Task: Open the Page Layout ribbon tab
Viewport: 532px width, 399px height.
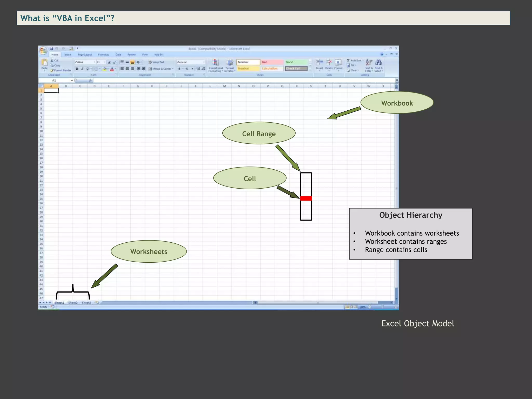Action: [x=85, y=55]
